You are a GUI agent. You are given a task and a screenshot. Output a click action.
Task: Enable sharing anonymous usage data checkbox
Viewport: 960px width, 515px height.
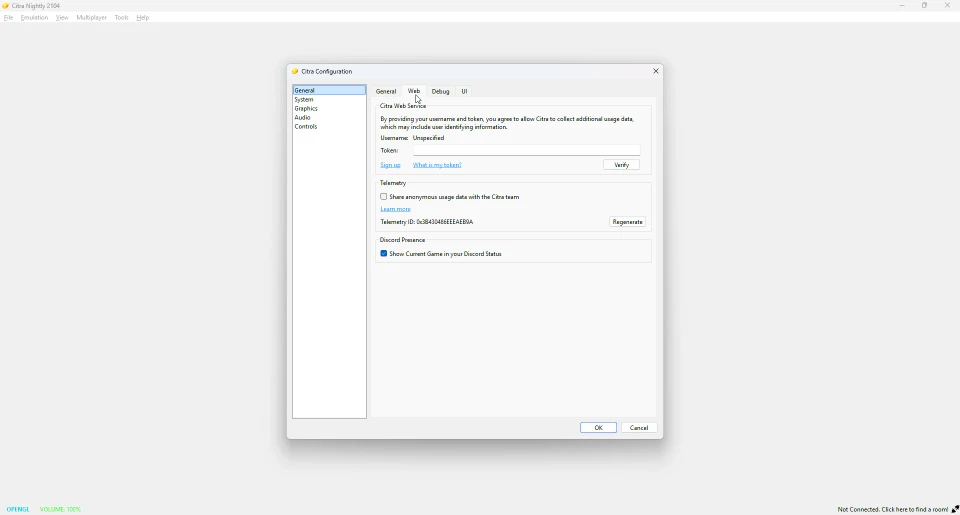[x=384, y=197]
